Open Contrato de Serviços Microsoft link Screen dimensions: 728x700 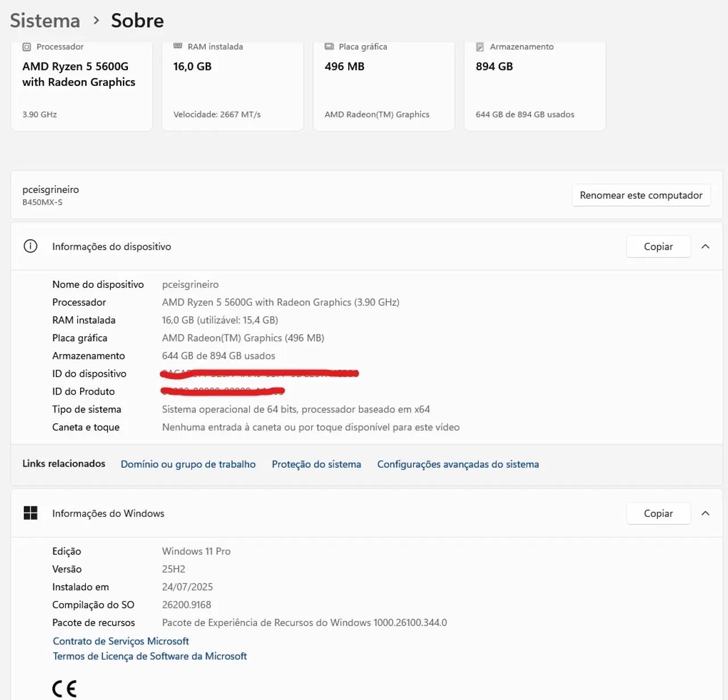121,641
